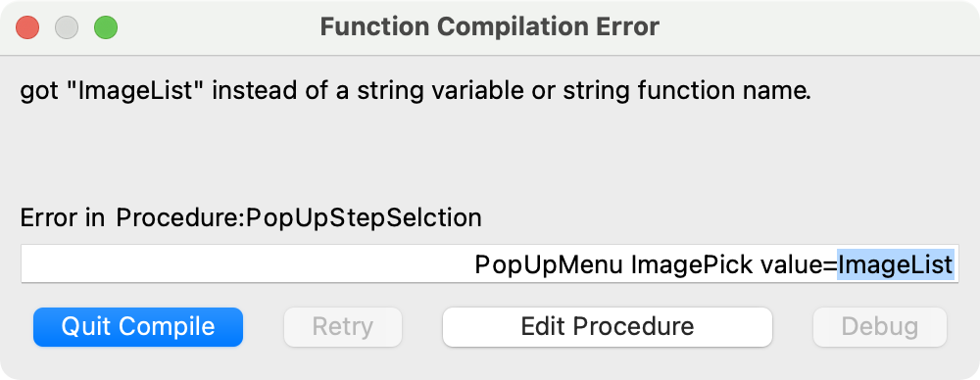Close the dialog with the red button
Image resolution: width=980 pixels, height=380 pixels.
coord(27,27)
